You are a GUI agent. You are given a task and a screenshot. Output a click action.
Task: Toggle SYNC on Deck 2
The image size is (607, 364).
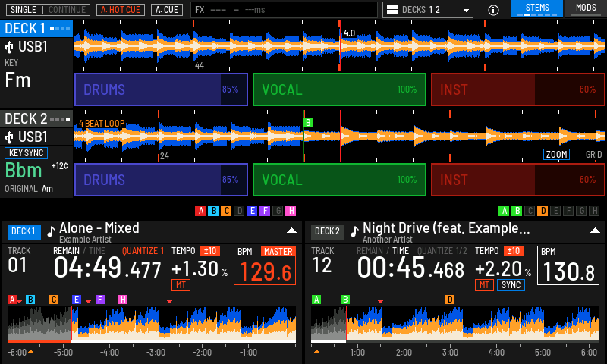coord(511,285)
